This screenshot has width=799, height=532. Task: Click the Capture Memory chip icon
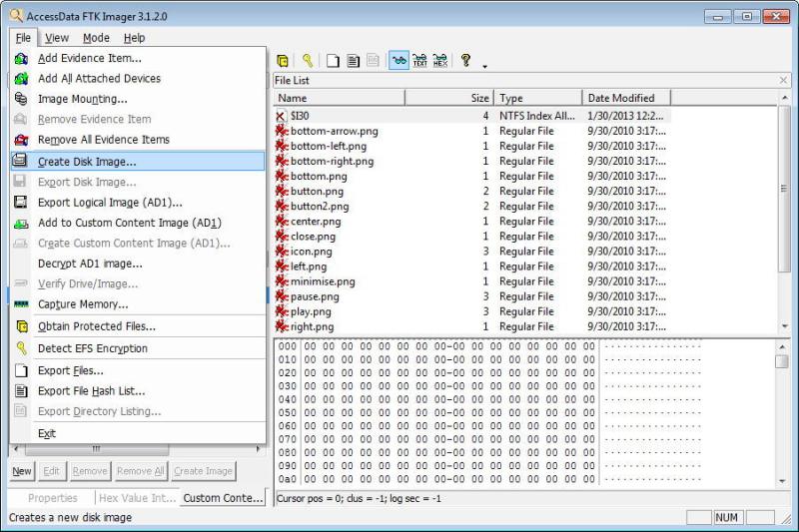coord(21,303)
